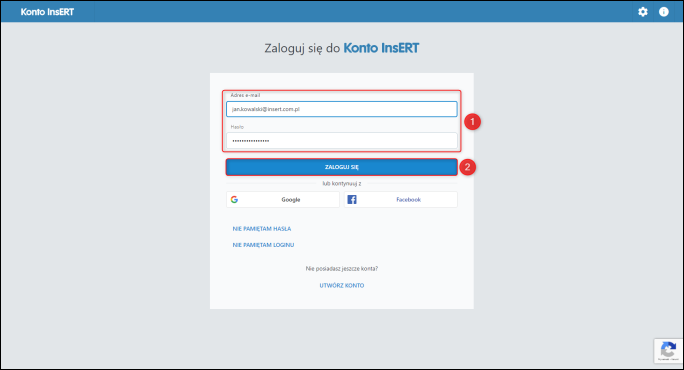Viewport: 684px width, 370px height.
Task: Focus the Adres e-mail input field
Action: coord(342,109)
